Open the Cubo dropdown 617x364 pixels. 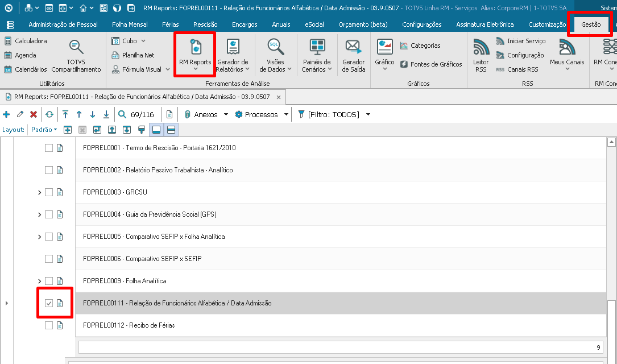129,41
